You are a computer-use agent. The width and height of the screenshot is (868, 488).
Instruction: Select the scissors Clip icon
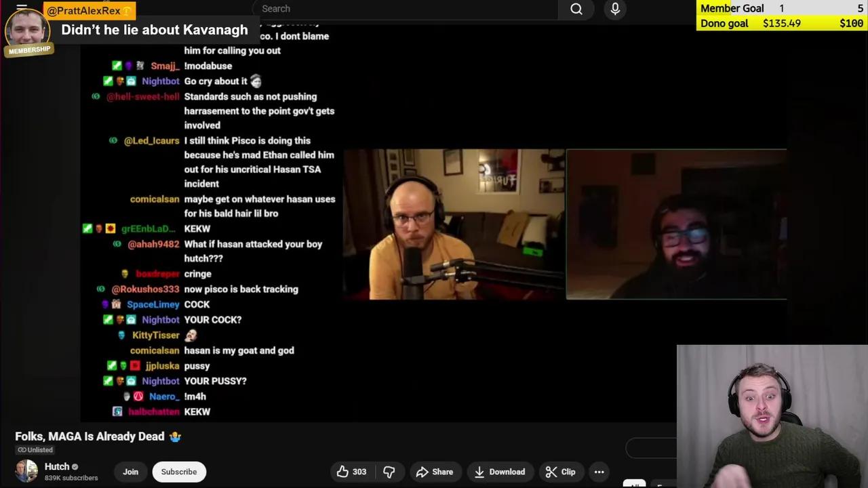(552, 472)
